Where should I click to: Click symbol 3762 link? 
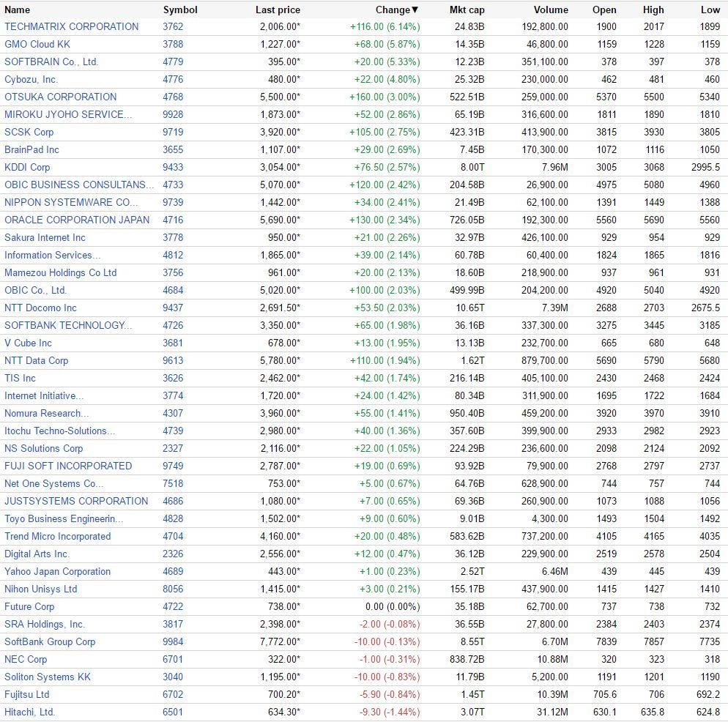tap(173, 26)
